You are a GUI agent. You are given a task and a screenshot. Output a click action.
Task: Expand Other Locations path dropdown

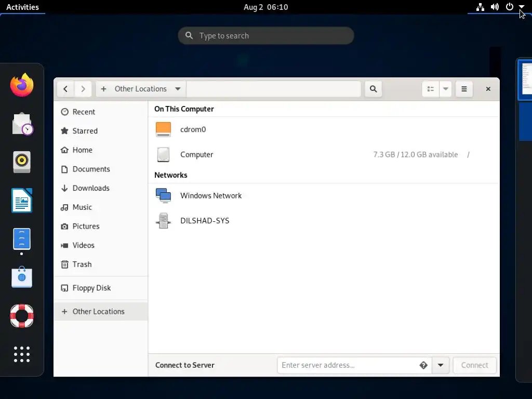click(178, 89)
